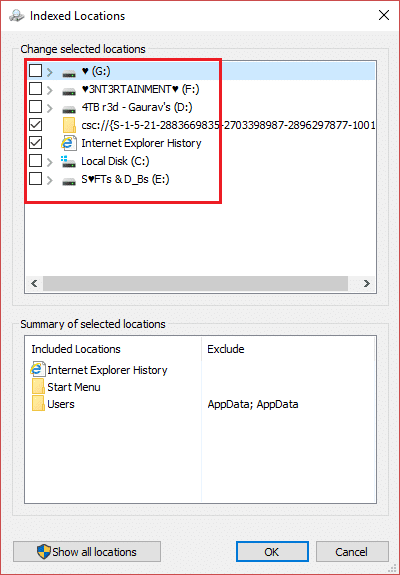Click the G: drive icon
This screenshot has width=400, height=575.
click(69, 73)
